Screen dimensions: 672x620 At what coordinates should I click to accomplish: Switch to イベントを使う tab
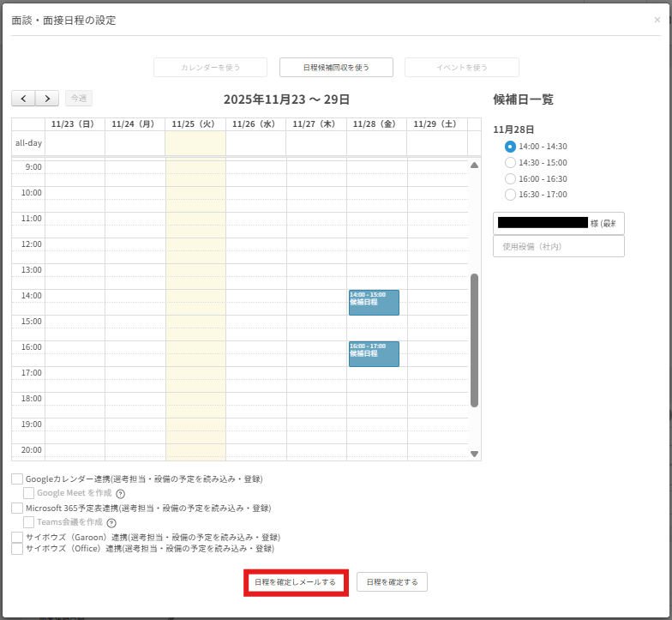coord(462,68)
